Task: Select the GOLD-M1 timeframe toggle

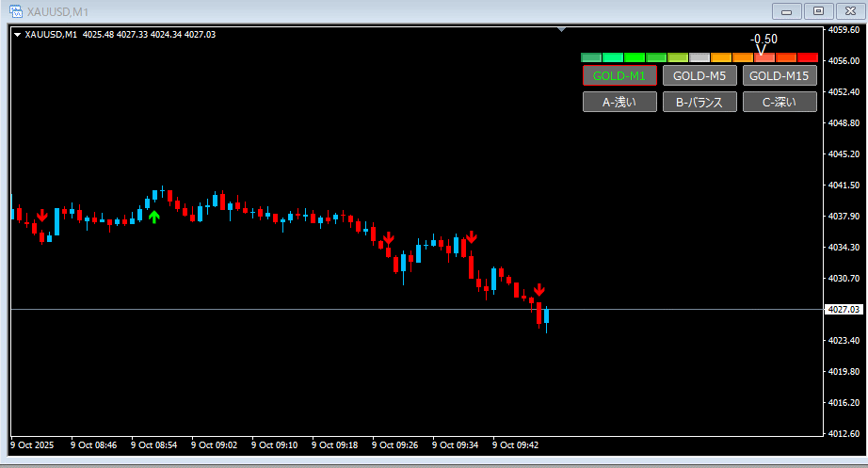Action: click(x=619, y=75)
